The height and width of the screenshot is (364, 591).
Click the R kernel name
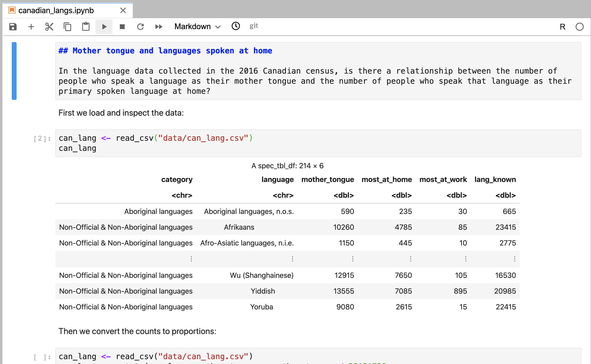pyautogui.click(x=563, y=27)
